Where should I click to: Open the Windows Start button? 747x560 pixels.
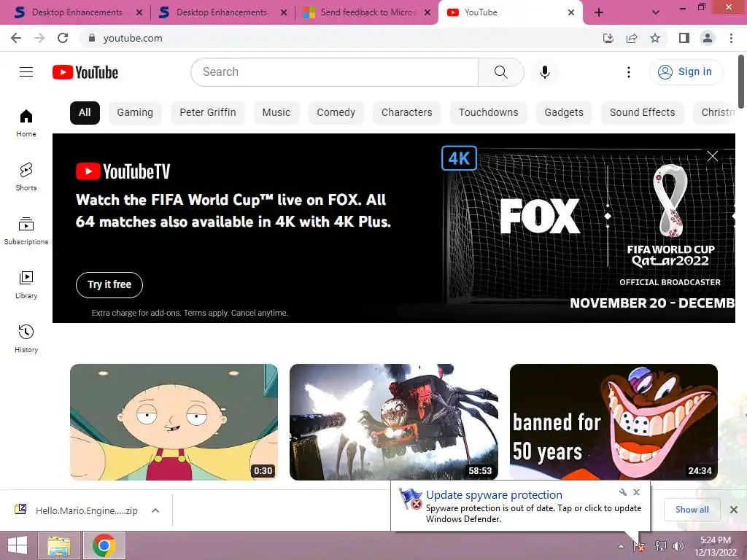click(x=18, y=545)
